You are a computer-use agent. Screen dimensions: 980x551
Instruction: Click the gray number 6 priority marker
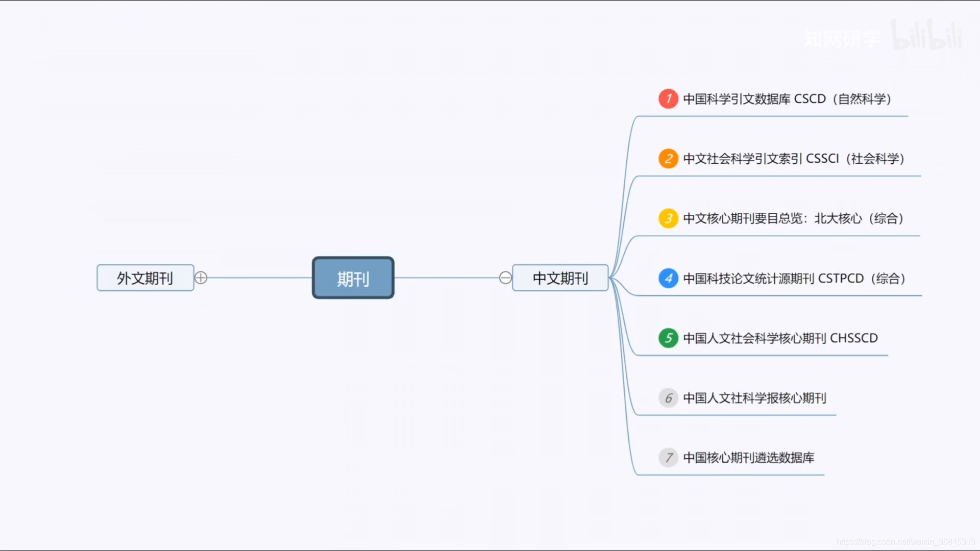pos(668,398)
